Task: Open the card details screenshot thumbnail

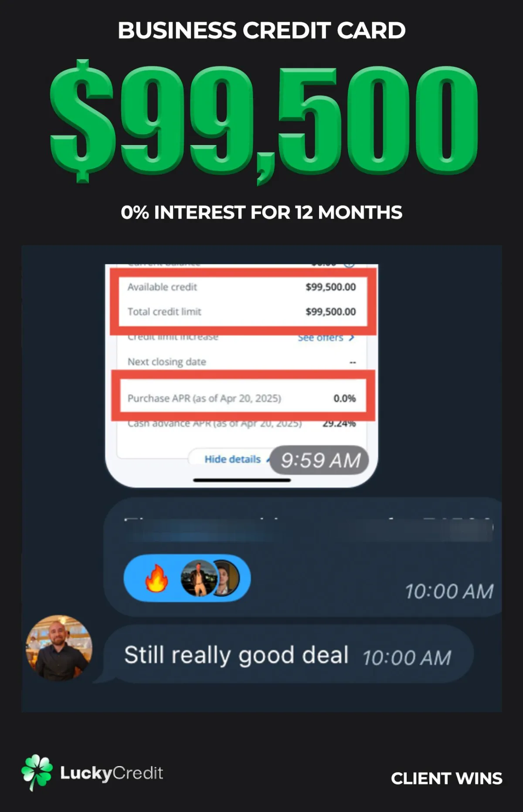Action: click(x=241, y=375)
